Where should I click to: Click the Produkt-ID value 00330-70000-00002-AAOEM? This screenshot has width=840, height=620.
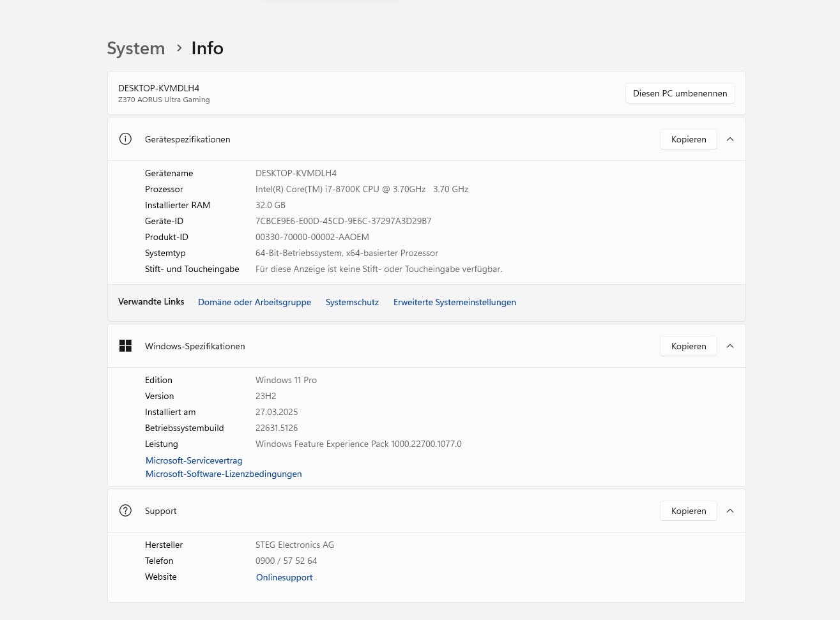pos(312,237)
